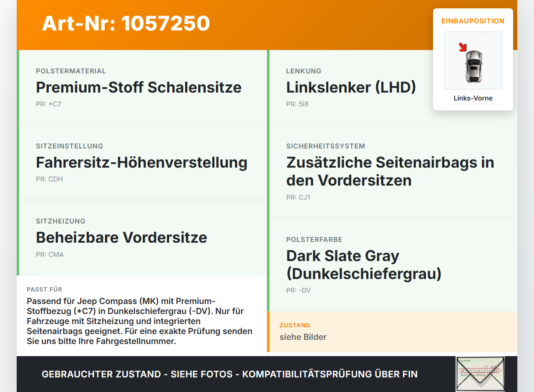This screenshot has width=534, height=392.
Task: Click the Art-Nr: 1057250 heading
Action: pyautogui.click(x=126, y=23)
